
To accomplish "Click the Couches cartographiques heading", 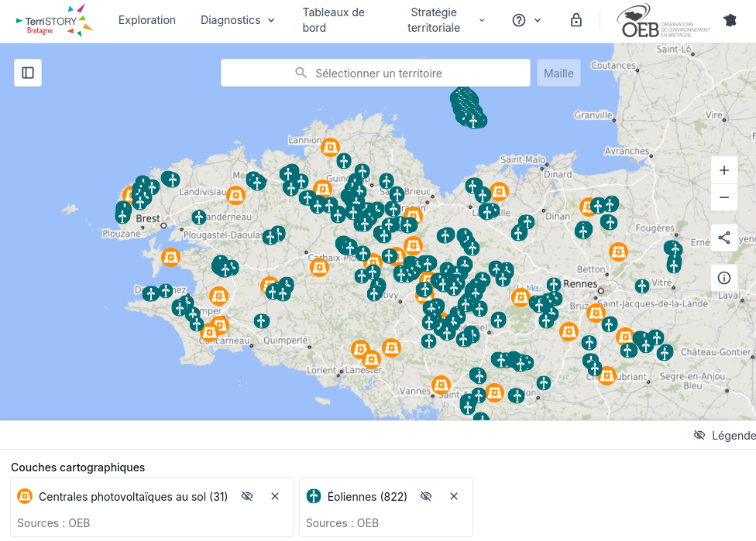I will (78, 467).
